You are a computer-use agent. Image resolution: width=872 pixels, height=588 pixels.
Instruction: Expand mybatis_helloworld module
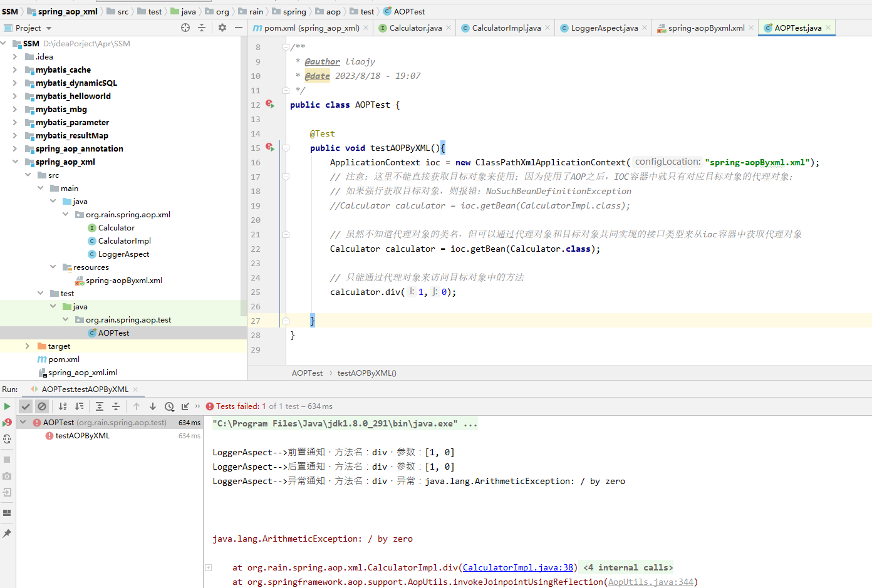14,96
